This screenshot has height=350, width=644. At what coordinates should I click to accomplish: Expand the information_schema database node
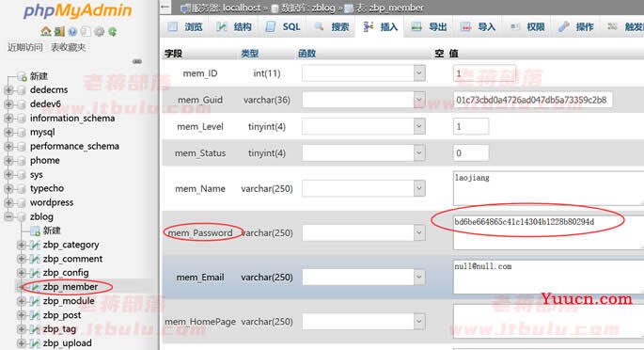[8, 119]
